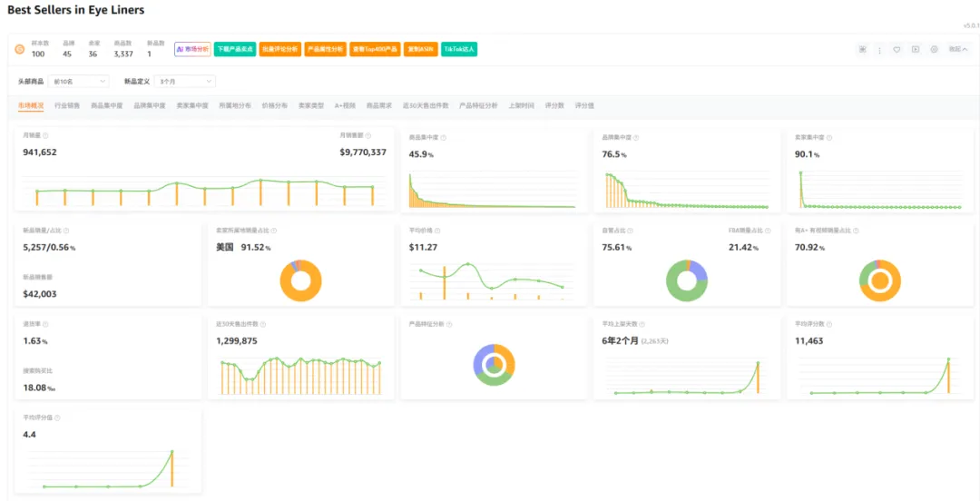Viewport: 980px width, 501px height.
Task: Click help icon beside 品牌集中度 card title
Action: (x=635, y=138)
